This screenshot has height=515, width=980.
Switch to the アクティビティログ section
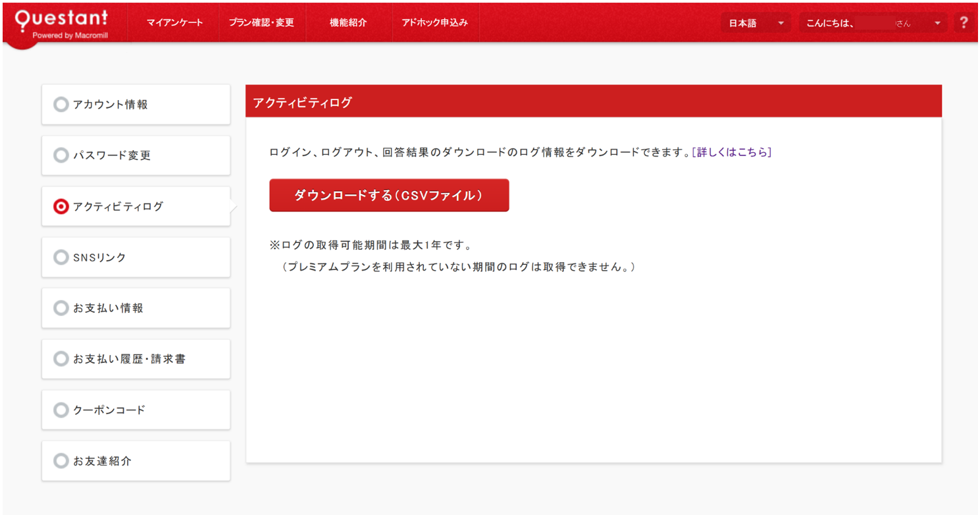click(136, 206)
